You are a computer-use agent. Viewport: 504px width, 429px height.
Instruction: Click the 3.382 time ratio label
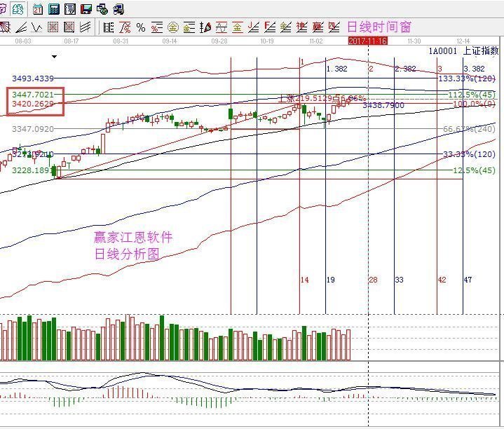coord(474,69)
